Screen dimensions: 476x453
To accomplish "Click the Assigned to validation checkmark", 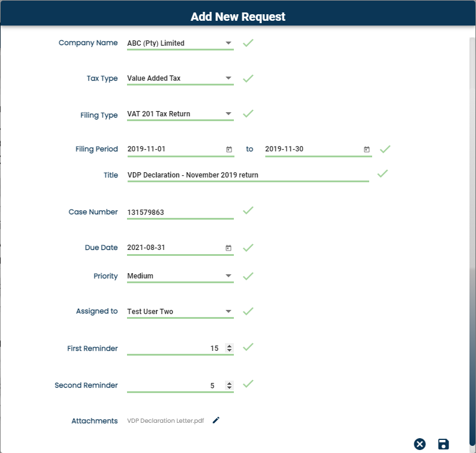I will [x=248, y=311].
